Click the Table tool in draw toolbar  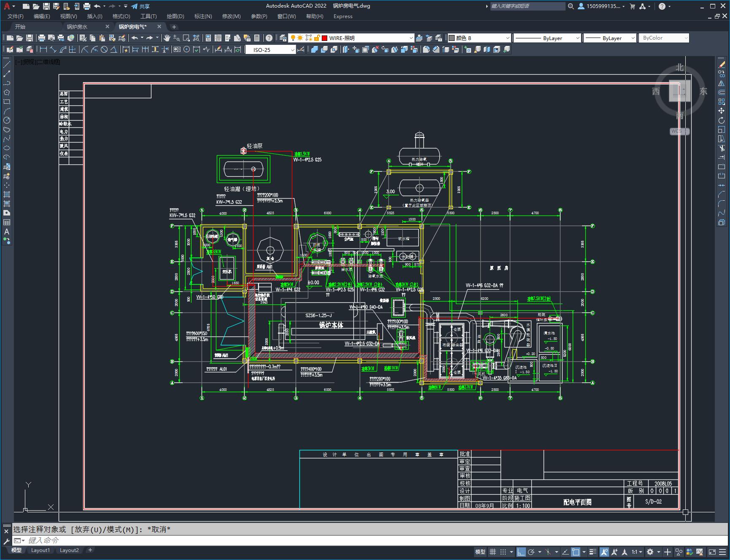(x=7, y=222)
